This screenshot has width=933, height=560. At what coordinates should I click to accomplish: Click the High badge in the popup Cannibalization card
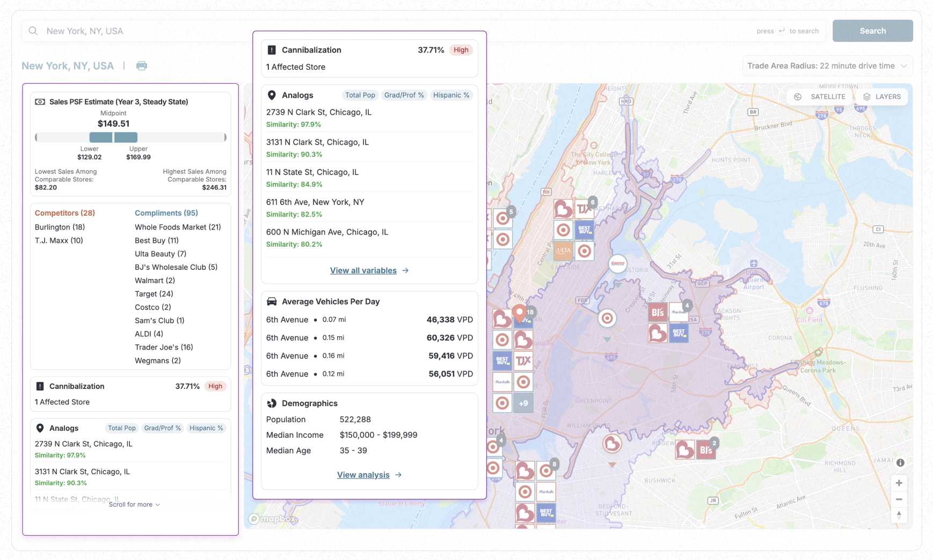click(461, 50)
